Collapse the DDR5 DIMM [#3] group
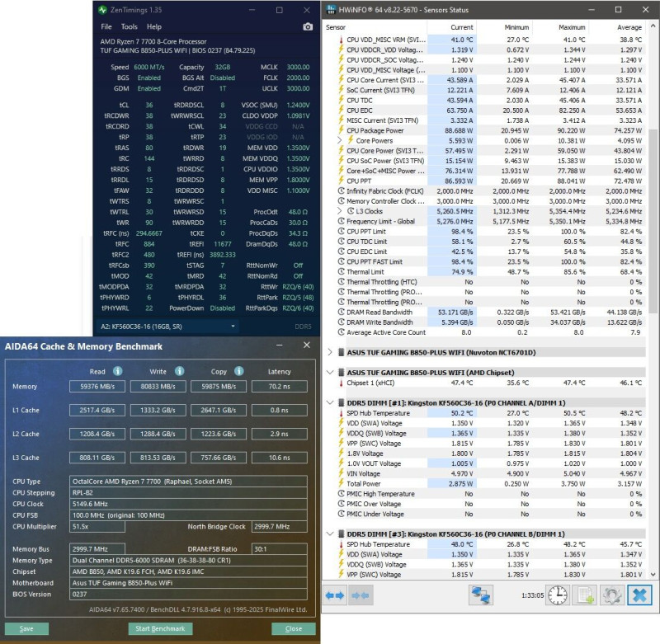This screenshot has height=644, width=660. point(330,534)
